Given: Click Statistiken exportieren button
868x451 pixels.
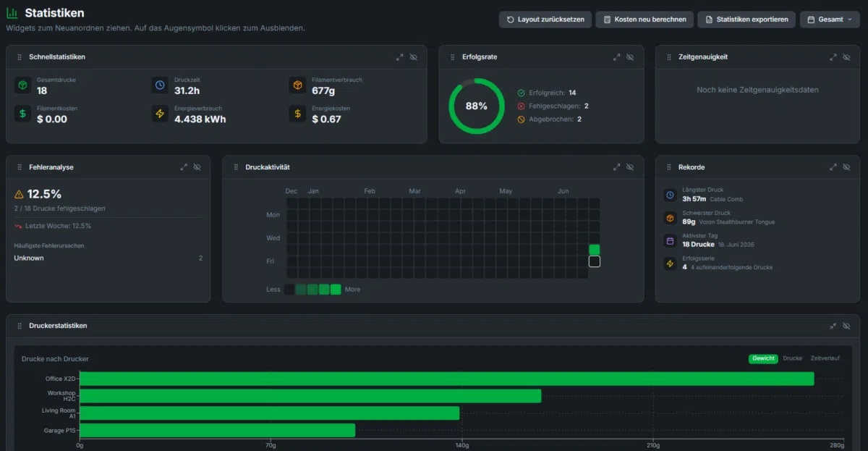Looking at the screenshot, I should click(746, 20).
